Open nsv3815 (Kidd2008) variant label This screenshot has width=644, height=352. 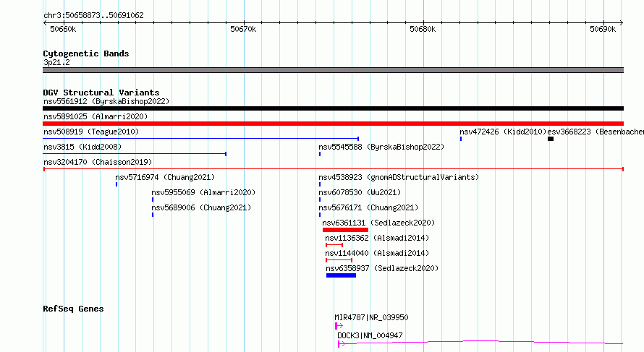point(82,147)
